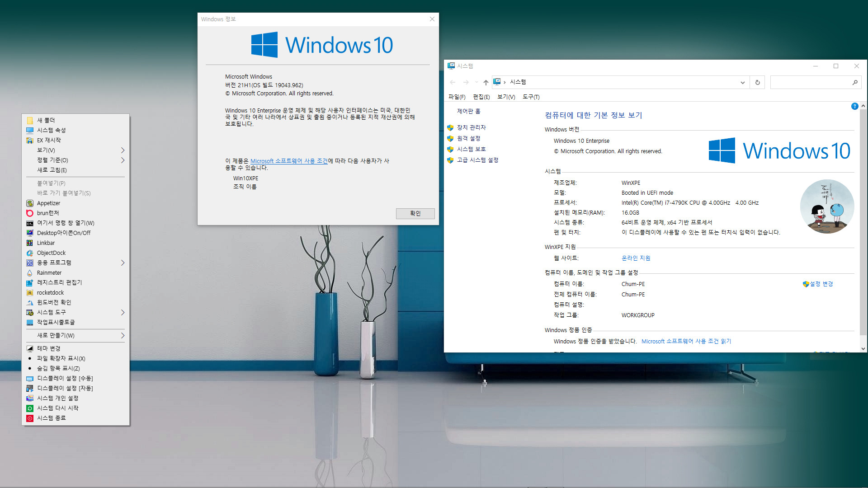The image size is (868, 488).
Task: Open the address bar history dropdown
Action: point(742,82)
